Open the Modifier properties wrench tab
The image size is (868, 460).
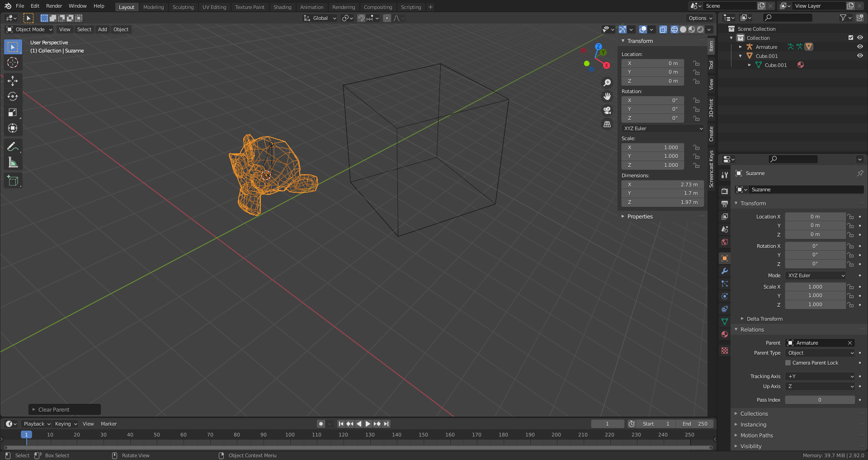725,271
